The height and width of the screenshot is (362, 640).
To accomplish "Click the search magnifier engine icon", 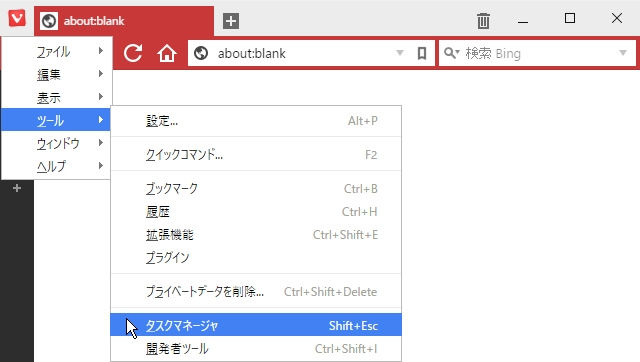I will click(451, 53).
